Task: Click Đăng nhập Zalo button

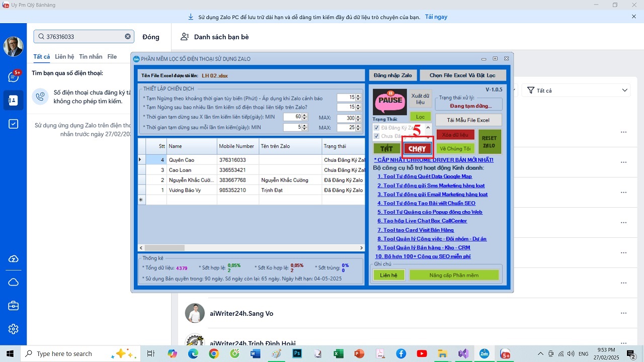Action: click(392, 75)
